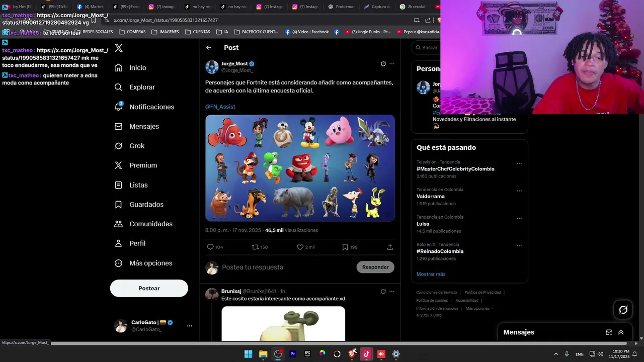Open Premiere Pro from taskbar
Screen dimensions: 644x362
point(293,354)
